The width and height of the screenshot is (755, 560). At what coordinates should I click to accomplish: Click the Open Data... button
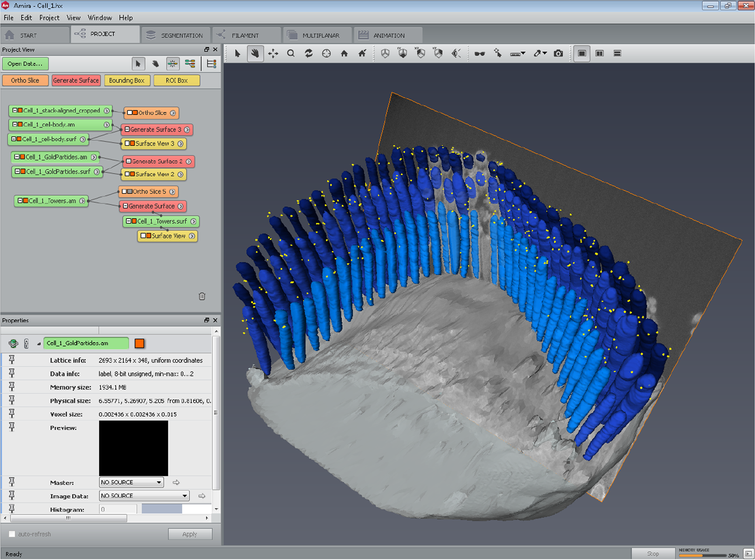[25, 64]
